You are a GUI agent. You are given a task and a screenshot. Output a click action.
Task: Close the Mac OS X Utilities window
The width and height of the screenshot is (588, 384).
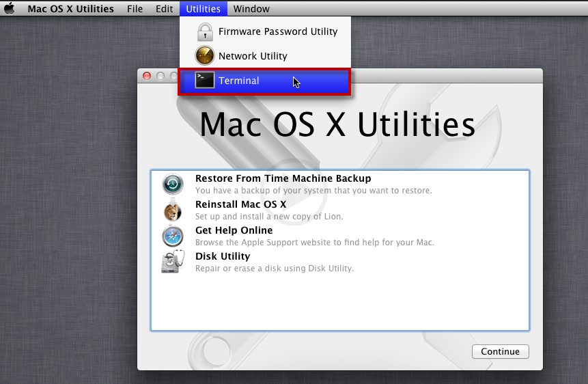coord(147,77)
